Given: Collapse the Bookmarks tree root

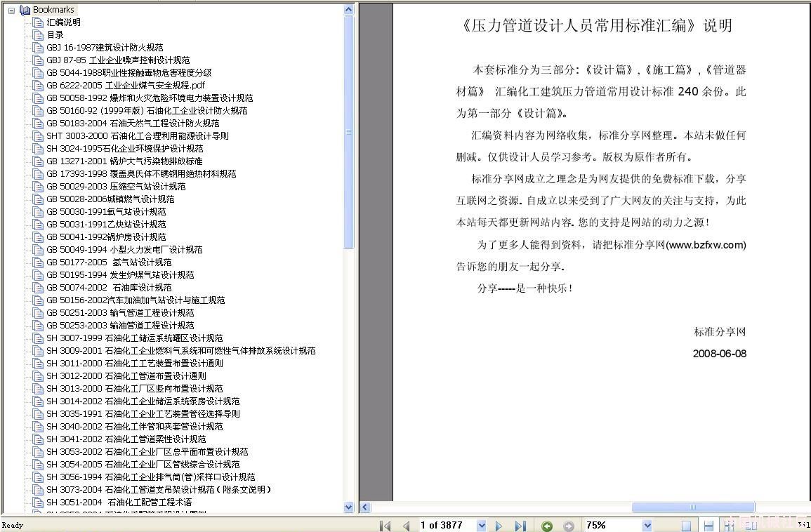Looking at the screenshot, I should 12,10.
